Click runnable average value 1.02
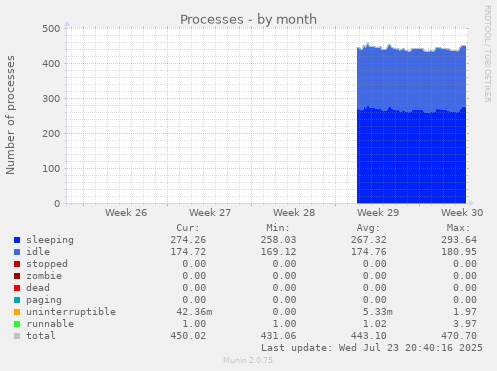 pyautogui.click(x=375, y=324)
